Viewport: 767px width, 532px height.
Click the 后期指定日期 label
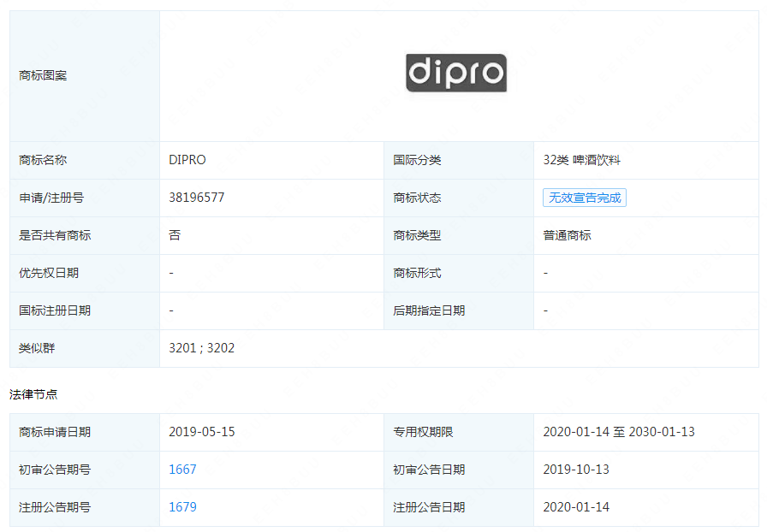(429, 310)
